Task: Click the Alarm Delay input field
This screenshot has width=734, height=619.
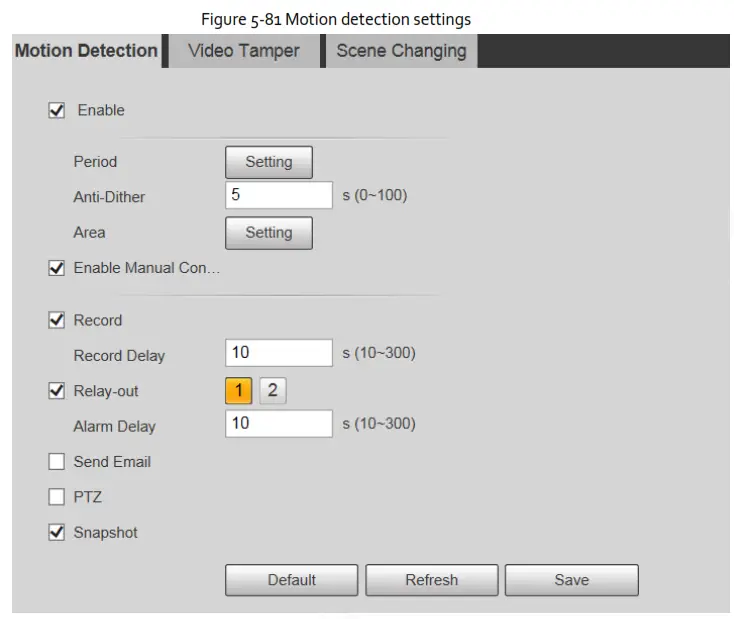Action: (279, 424)
